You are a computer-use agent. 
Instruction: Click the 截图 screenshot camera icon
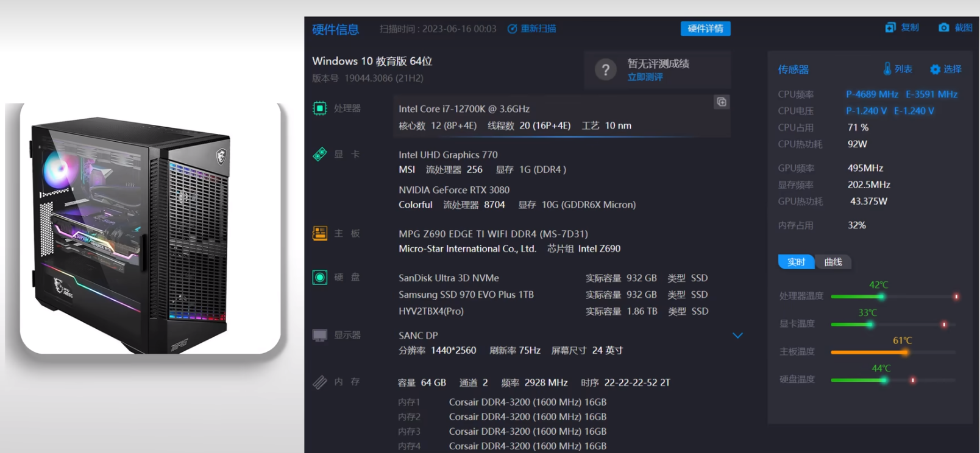943,27
